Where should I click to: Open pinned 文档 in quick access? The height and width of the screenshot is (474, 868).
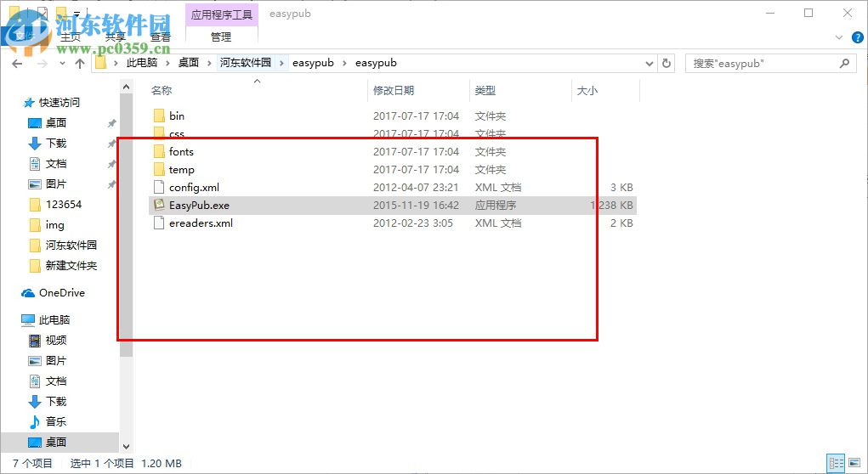[x=56, y=164]
